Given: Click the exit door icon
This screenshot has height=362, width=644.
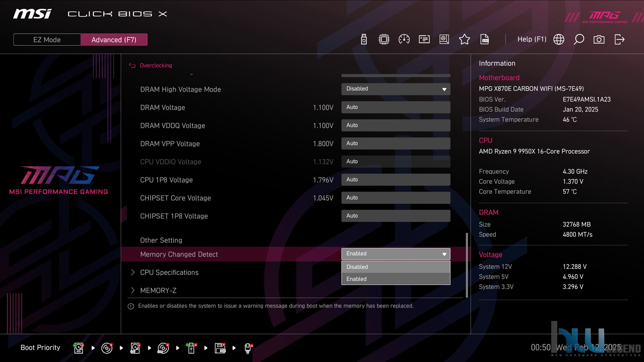Looking at the screenshot, I should (x=619, y=39).
